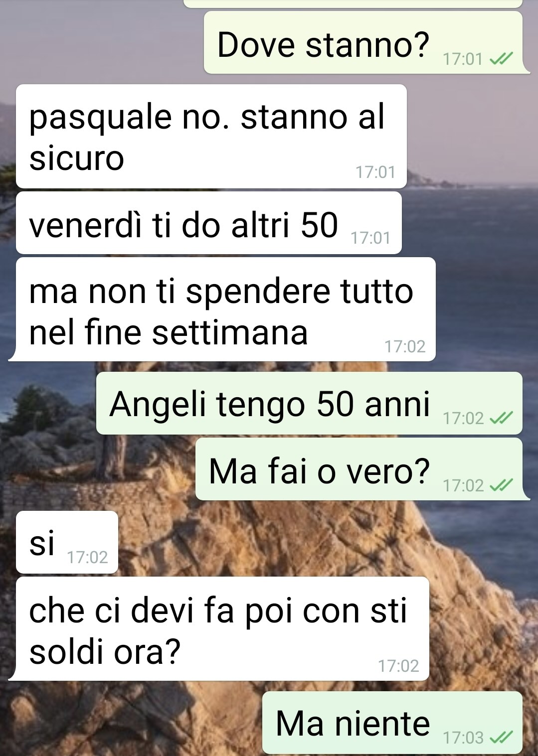The height and width of the screenshot is (756, 538).
Task: Tap the read ticks beside 'Ma fai o vero?'
Action: [501, 485]
